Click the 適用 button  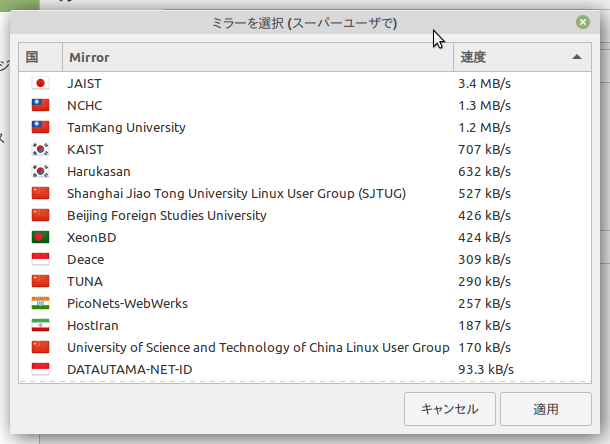[x=546, y=409]
